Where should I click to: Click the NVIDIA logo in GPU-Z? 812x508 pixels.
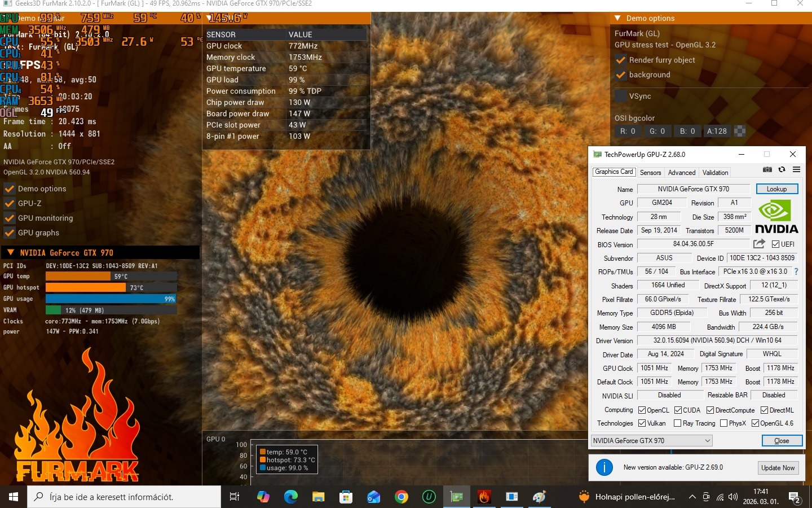[x=776, y=217]
